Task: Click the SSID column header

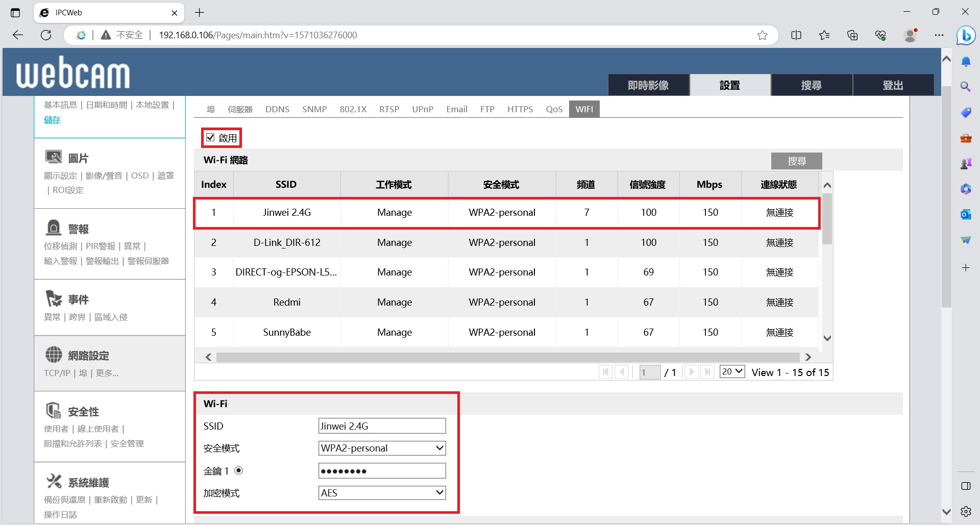Action: (286, 184)
